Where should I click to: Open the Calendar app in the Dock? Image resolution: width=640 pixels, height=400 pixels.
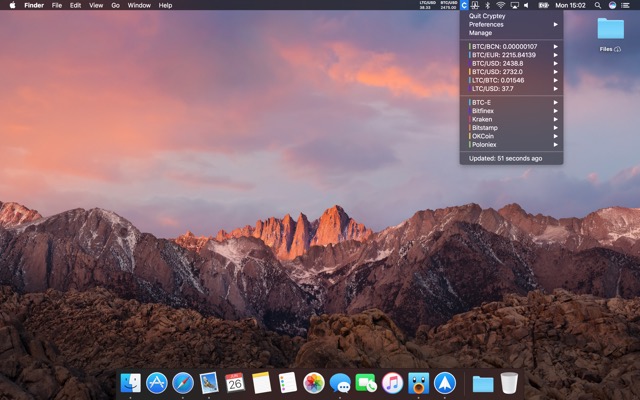click(235, 383)
